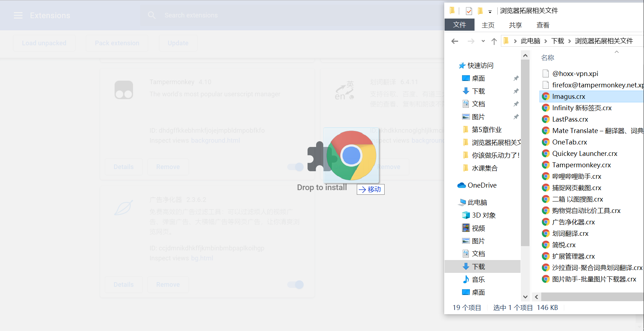The height and width of the screenshot is (331, 644).
Task: Select the Imagus.crx file icon
Action: coord(546,97)
